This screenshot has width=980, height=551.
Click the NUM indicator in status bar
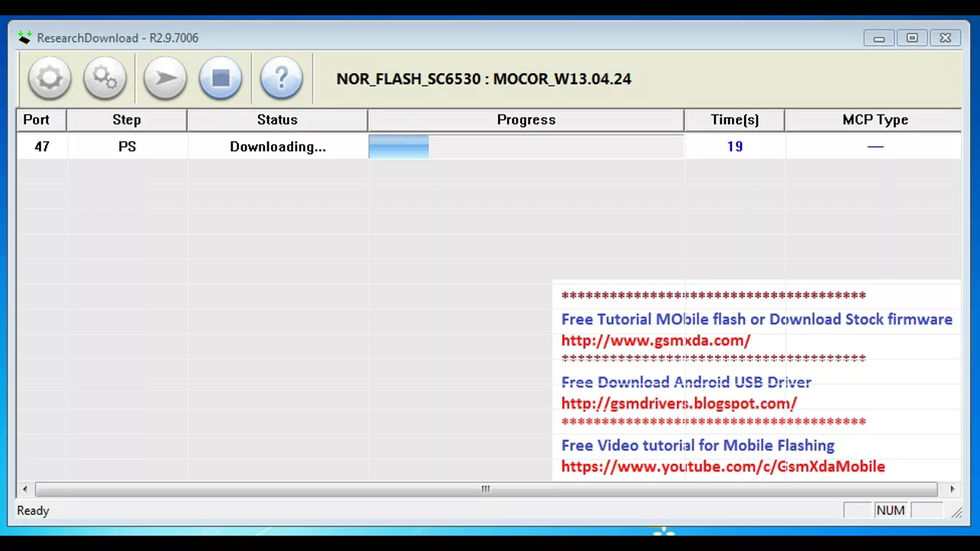[890, 510]
